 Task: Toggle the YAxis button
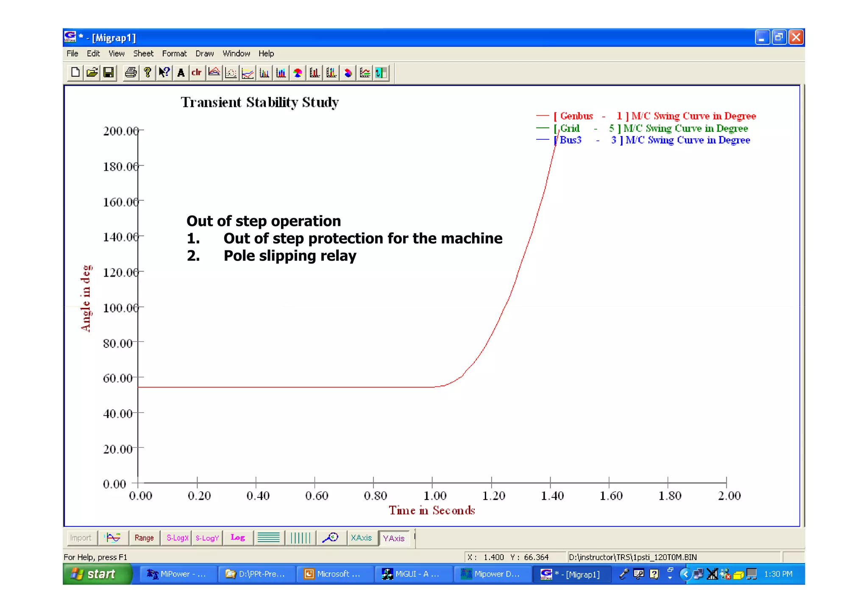[394, 538]
